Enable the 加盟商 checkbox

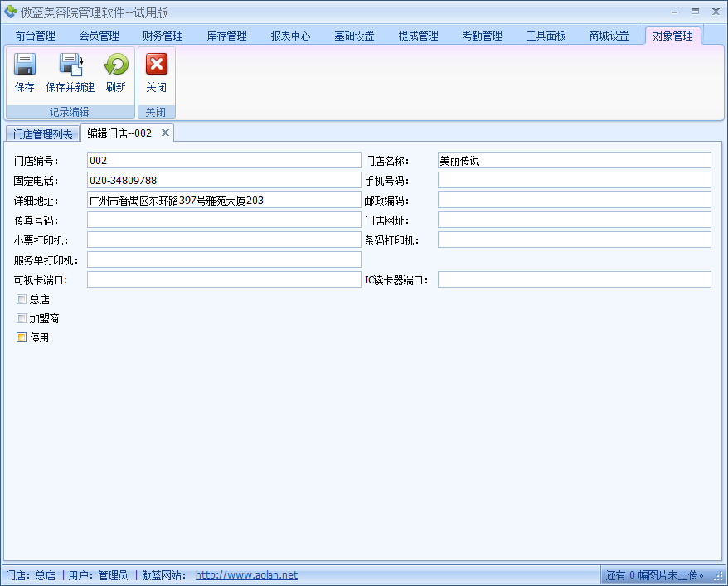tap(21, 318)
